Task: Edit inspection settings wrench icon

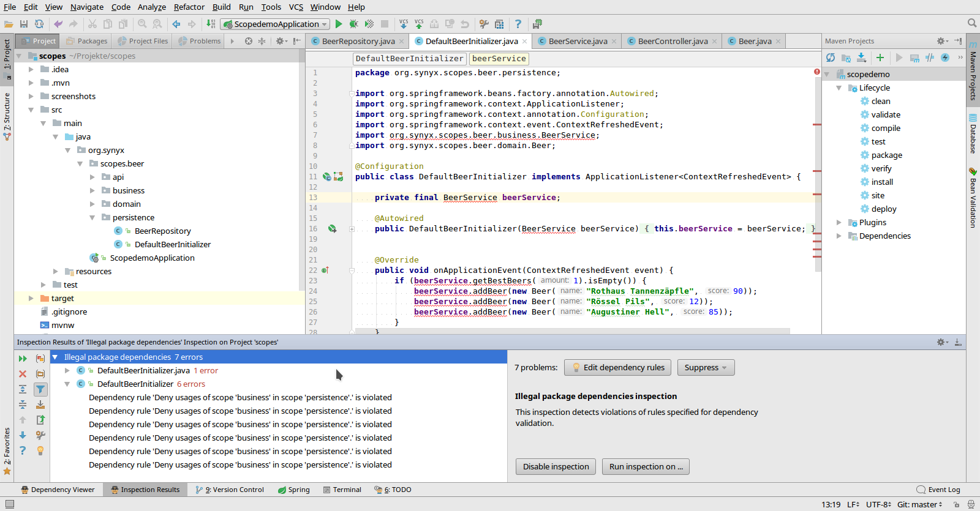Action: pyautogui.click(x=40, y=435)
